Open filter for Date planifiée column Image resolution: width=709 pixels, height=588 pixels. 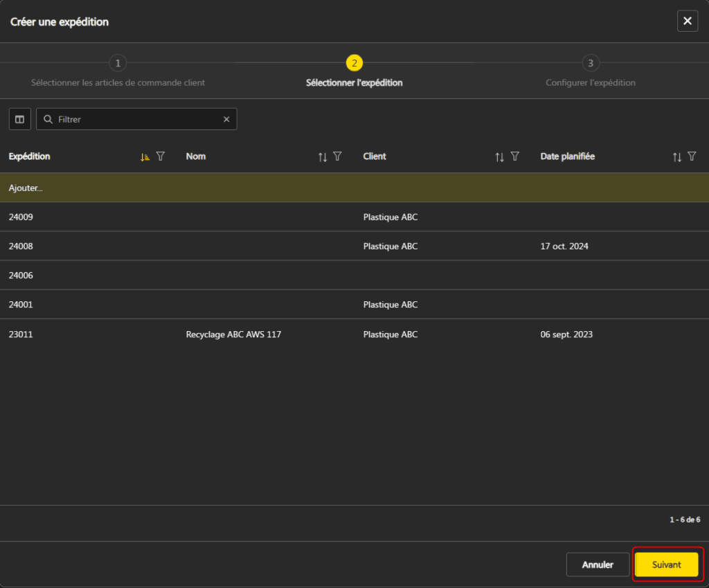tap(692, 157)
